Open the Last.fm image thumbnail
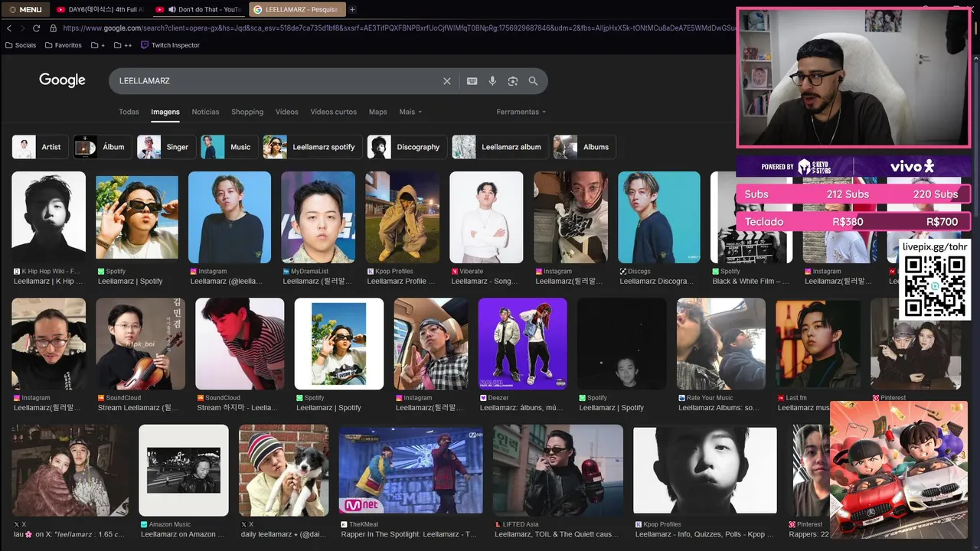This screenshot has width=980, height=551. click(818, 344)
